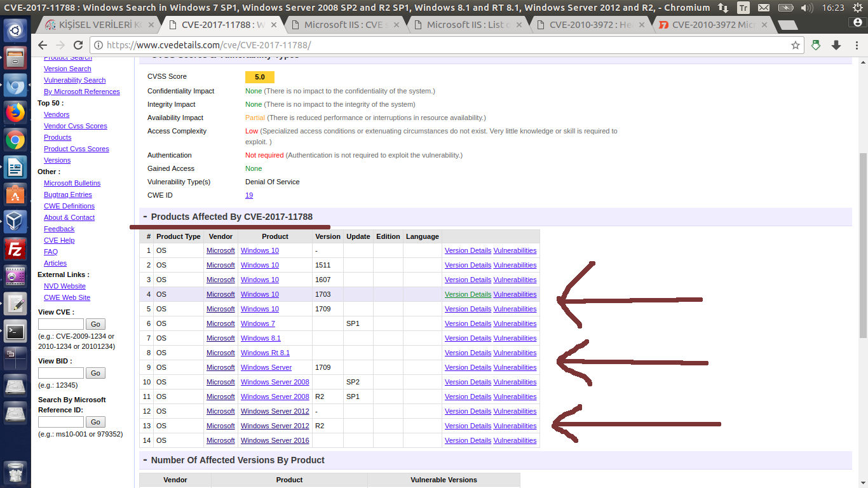Launch VirtualBox from the launcher
868x488 pixels.
click(x=15, y=222)
